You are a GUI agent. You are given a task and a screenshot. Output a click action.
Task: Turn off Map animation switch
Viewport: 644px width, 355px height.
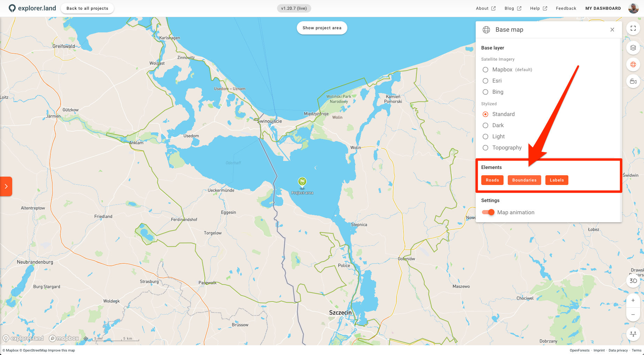pyautogui.click(x=488, y=212)
